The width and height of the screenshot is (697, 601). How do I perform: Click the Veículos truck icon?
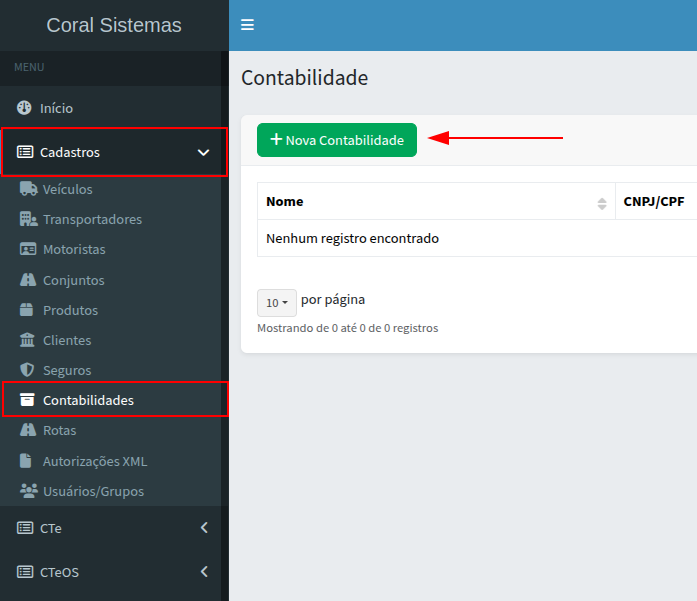pos(28,189)
